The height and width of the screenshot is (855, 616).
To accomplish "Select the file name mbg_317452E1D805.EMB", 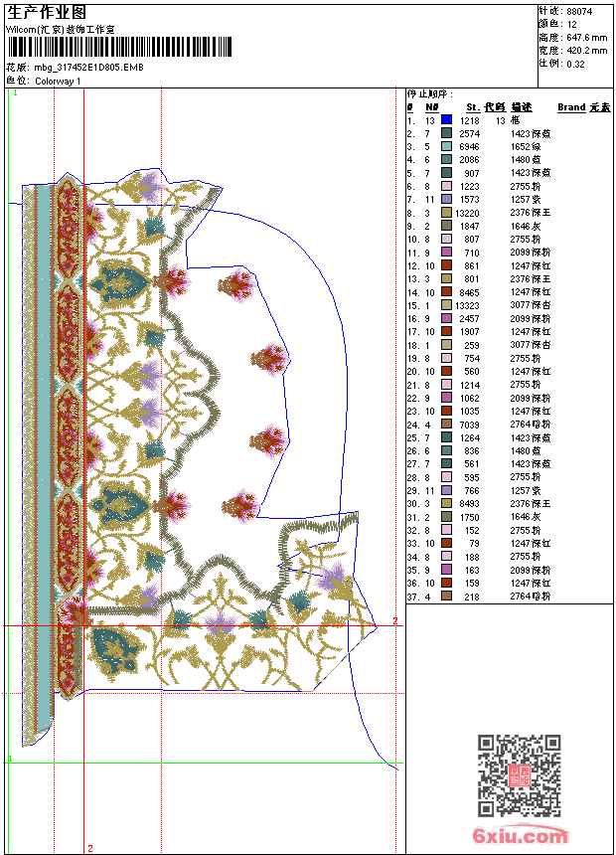I will click(88, 68).
